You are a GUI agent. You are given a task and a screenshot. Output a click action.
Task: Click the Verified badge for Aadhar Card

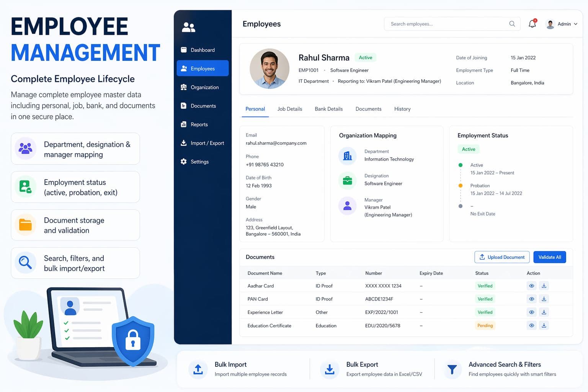click(x=485, y=286)
